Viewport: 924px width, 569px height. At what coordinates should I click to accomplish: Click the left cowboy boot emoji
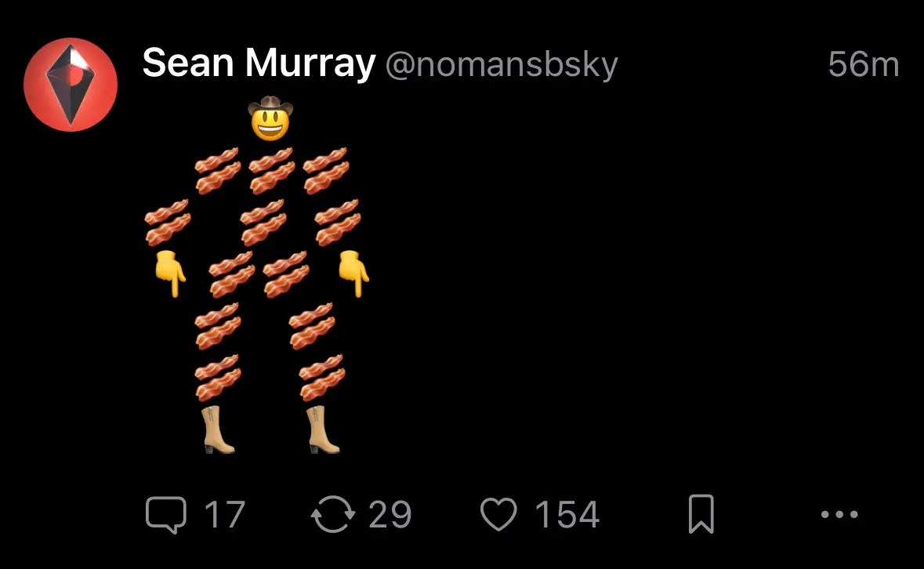(x=217, y=429)
